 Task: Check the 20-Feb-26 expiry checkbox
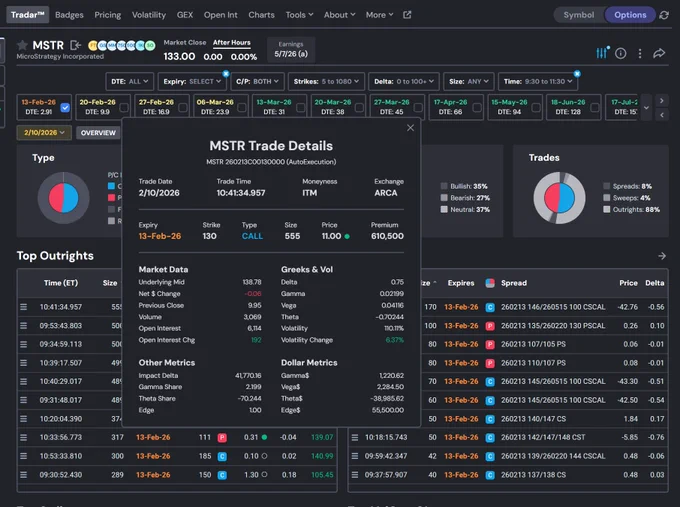pos(124,107)
